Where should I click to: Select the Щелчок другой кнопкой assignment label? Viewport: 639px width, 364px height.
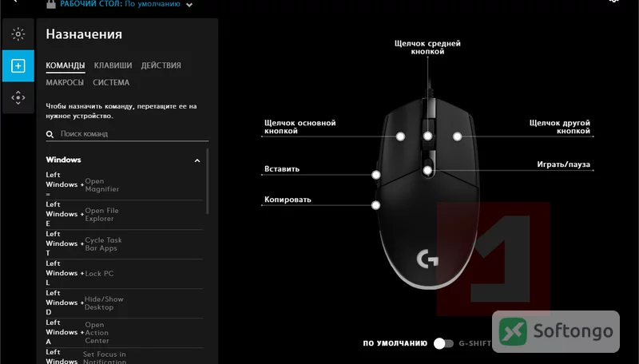coord(560,127)
